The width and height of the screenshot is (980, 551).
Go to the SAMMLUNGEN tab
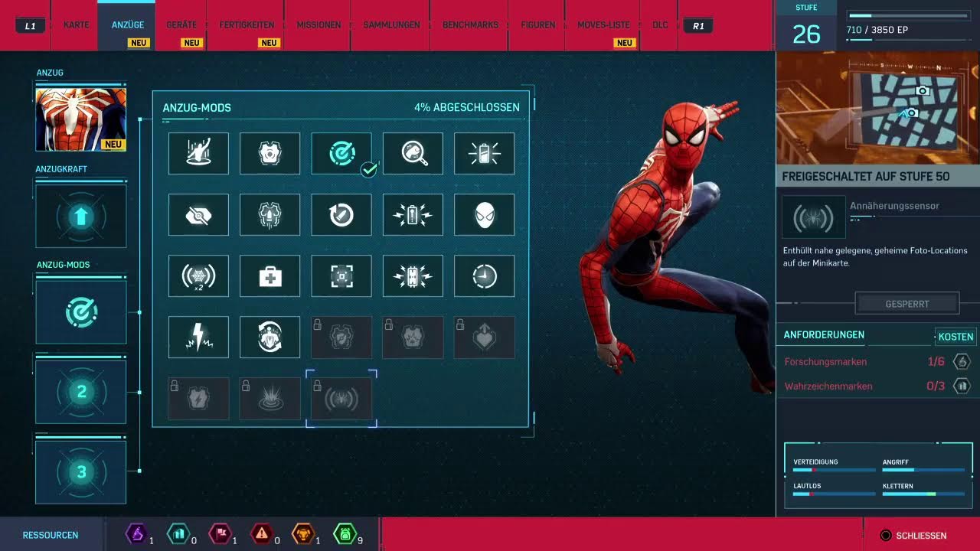[x=391, y=25]
